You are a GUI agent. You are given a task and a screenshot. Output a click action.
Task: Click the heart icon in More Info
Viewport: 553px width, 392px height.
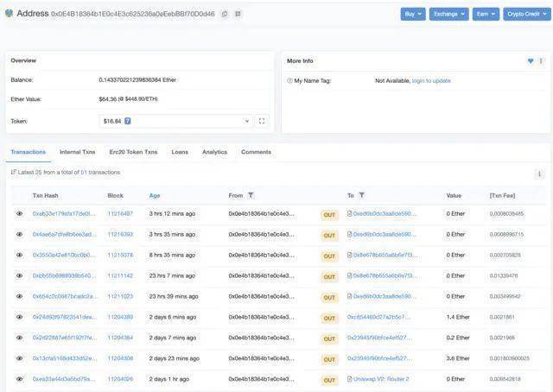click(531, 61)
